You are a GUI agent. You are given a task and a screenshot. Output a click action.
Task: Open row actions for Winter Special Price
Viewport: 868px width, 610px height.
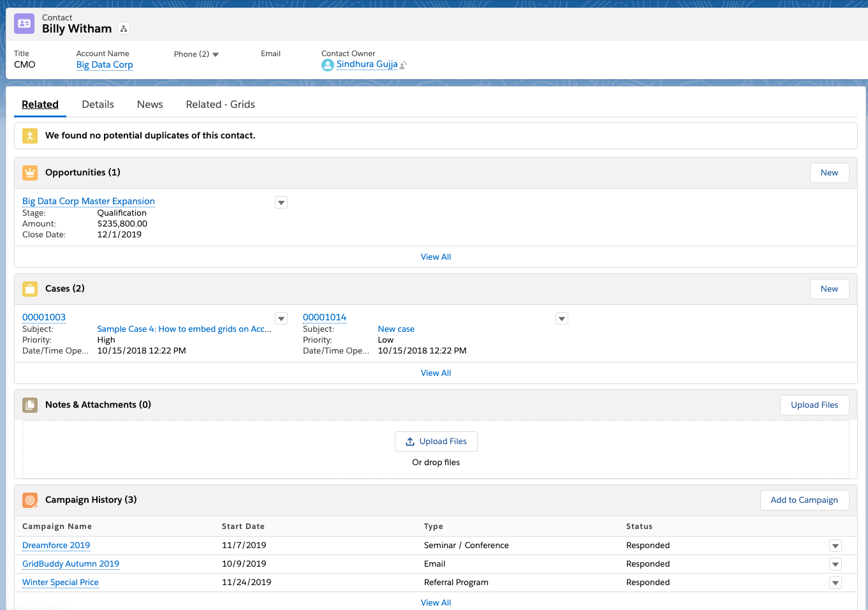[835, 583]
